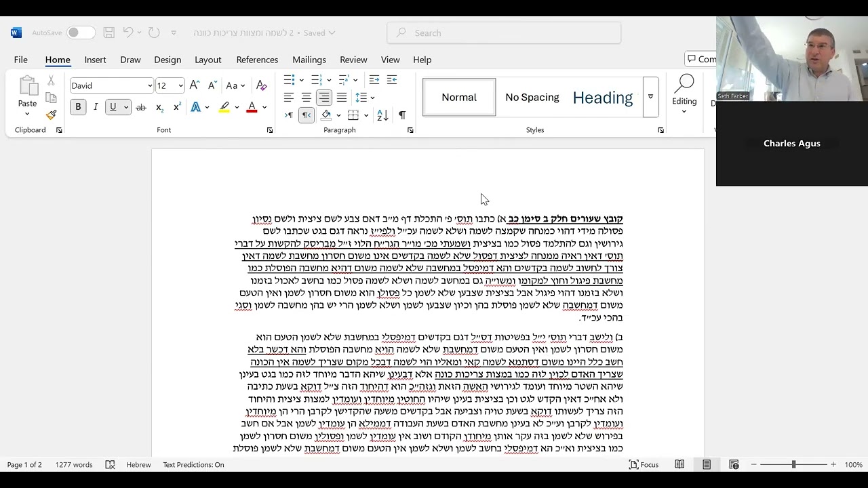
Task: Center the paragraph text
Action: click(307, 98)
